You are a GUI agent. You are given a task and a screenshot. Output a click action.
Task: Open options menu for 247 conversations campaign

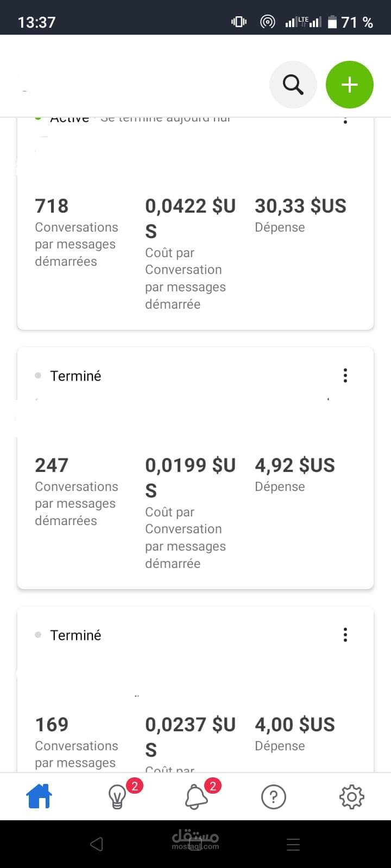click(x=345, y=375)
